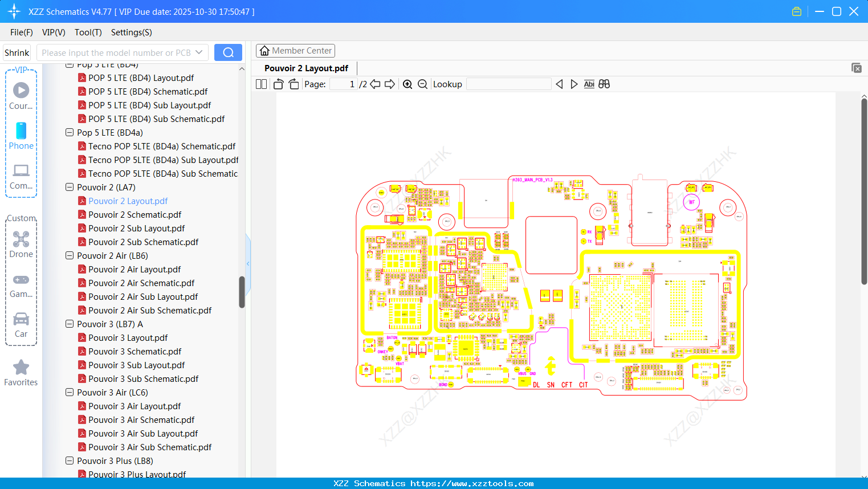Rotate the PDF page counterclockwise
The image size is (868, 489).
(278, 84)
